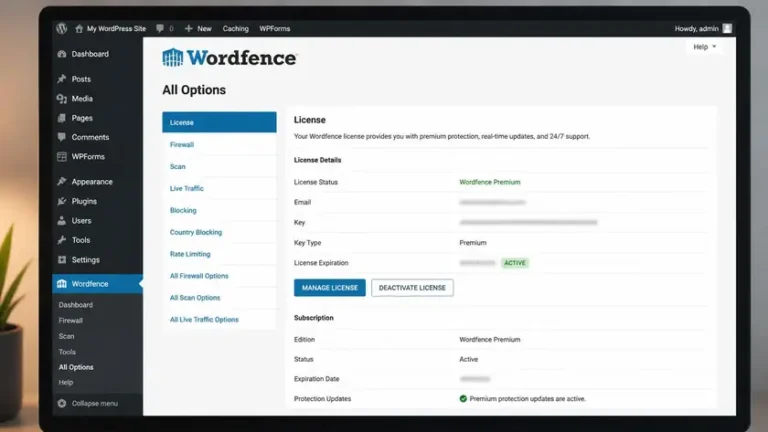Click the Plugins plug icon
Screen dimensions: 768x432
[x=62, y=201]
